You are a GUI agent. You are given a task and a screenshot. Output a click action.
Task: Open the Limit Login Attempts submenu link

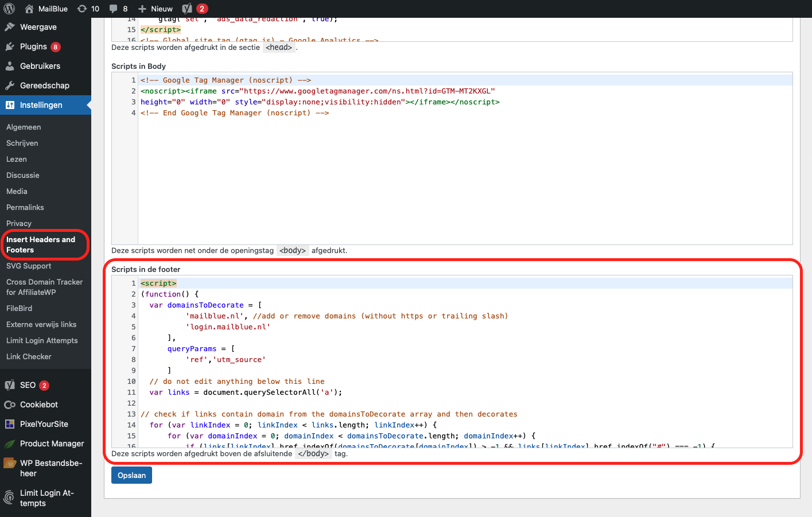click(x=42, y=340)
